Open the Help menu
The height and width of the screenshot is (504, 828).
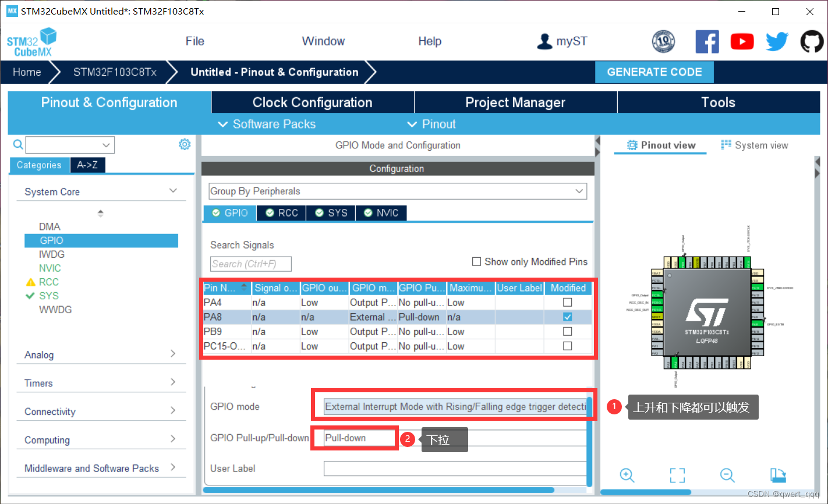[430, 41]
